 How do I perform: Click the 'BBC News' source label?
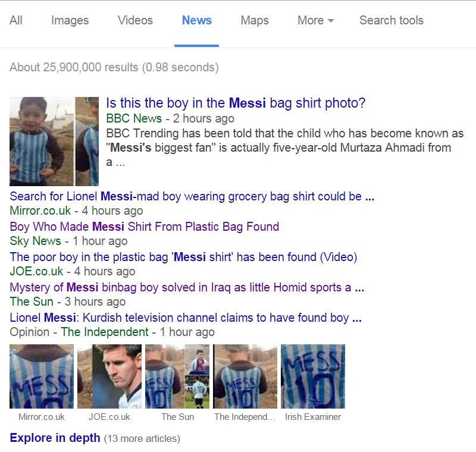134,118
